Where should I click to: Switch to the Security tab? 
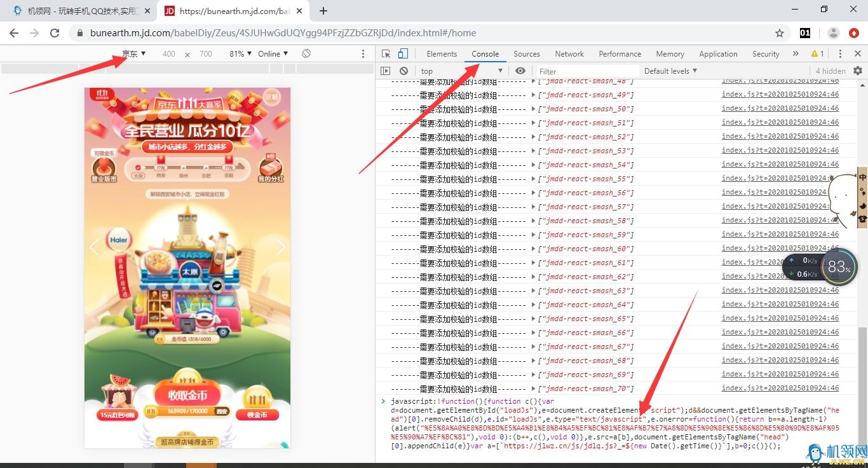766,54
